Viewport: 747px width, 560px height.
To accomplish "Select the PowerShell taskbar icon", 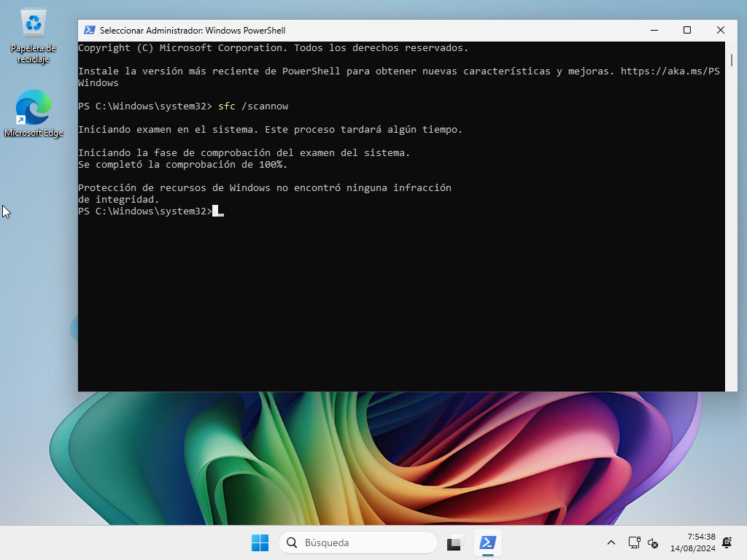I will pyautogui.click(x=488, y=542).
